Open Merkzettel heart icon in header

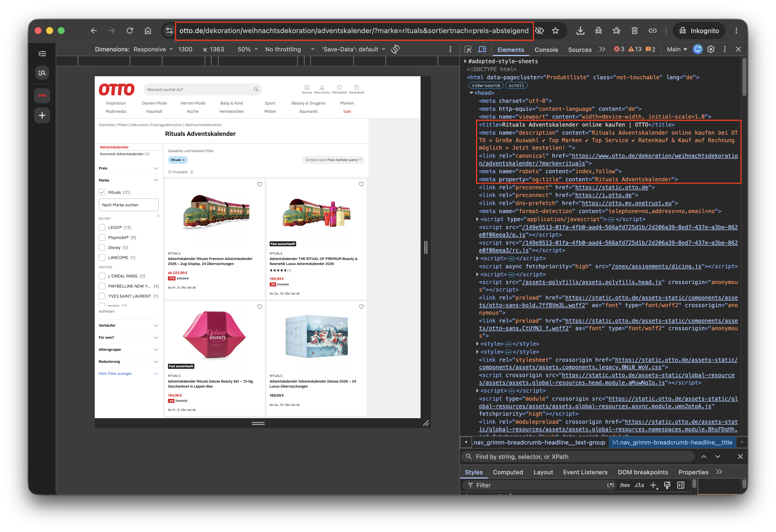339,89
